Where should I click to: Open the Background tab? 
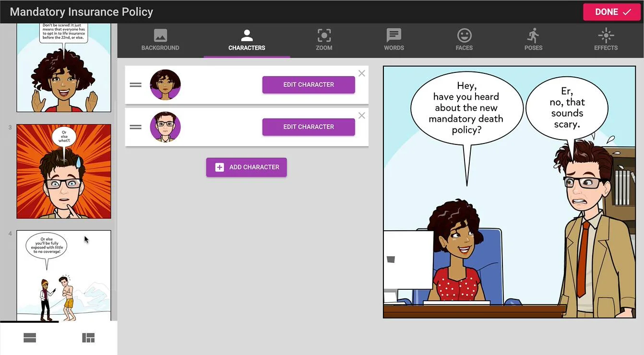coord(160,40)
